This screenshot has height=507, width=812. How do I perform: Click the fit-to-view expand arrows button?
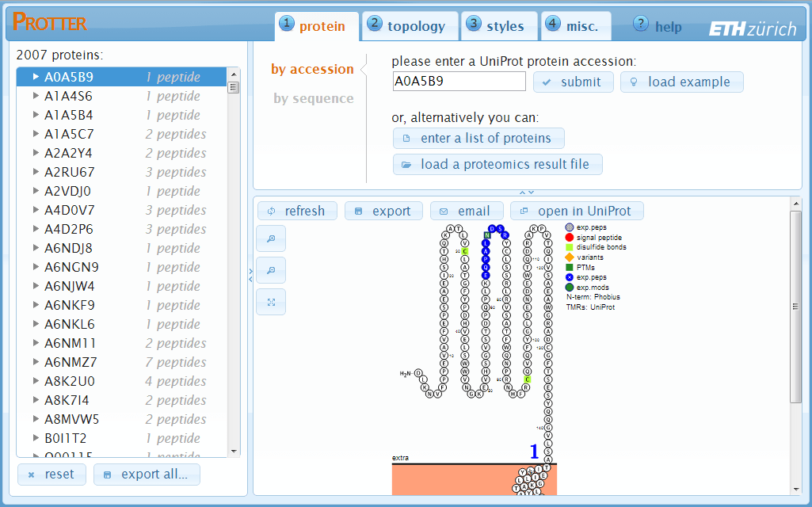271,302
